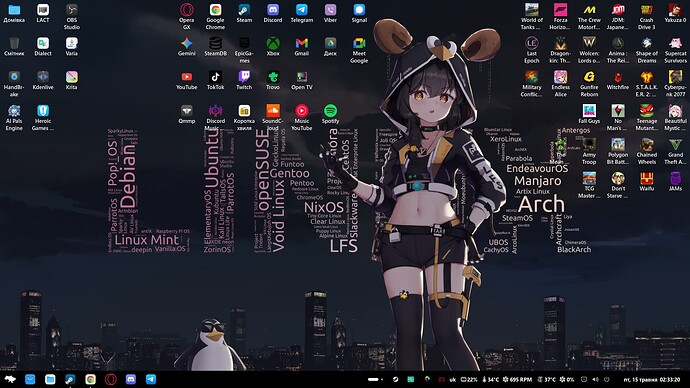
Task: Open the Trovo desktop icon
Action: tap(273, 81)
